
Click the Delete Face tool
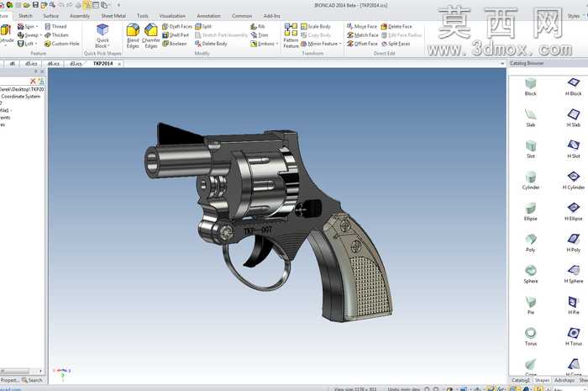396,26
